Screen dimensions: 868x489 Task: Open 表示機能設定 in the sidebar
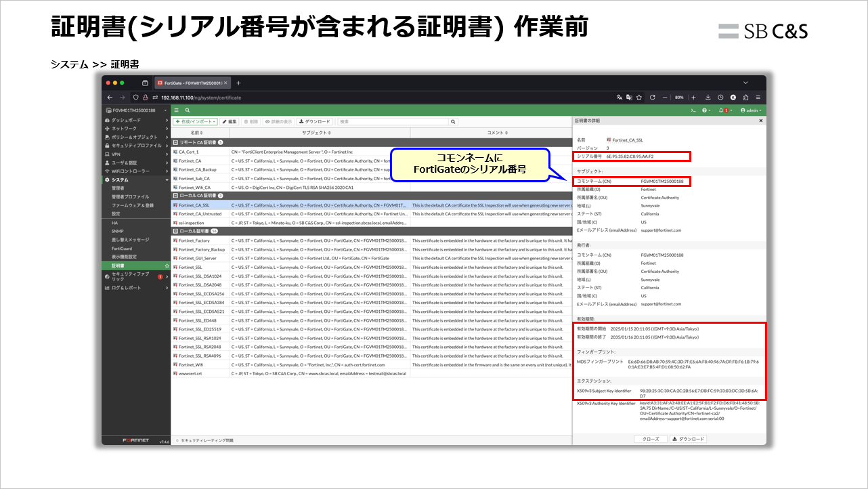124,257
